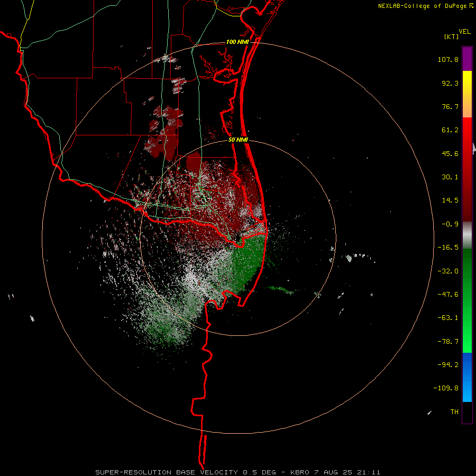
Task: Click the -47.6 velocity scale value
Action: coord(448,295)
